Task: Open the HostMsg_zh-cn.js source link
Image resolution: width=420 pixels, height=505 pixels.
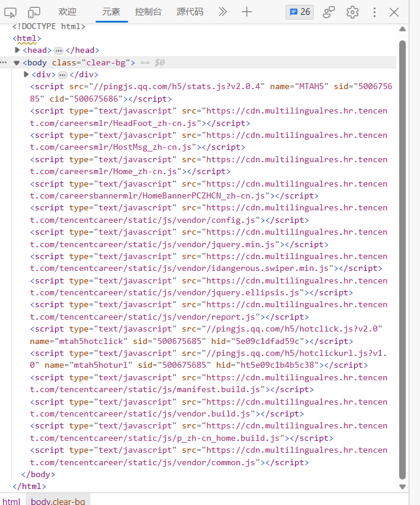Action: pyautogui.click(x=209, y=141)
